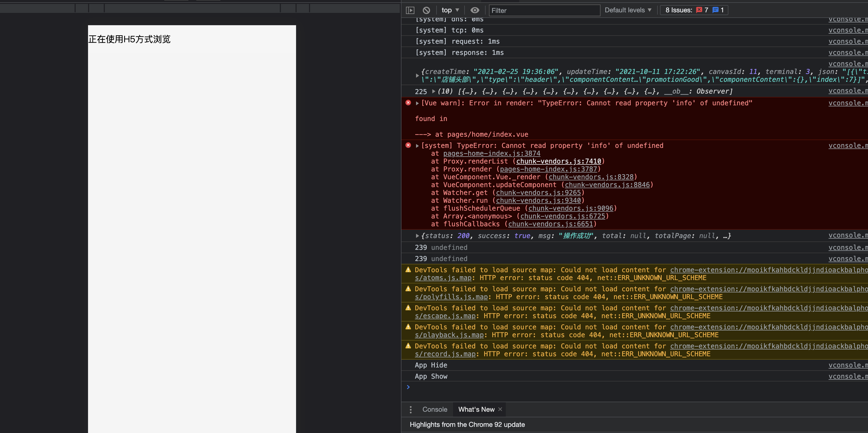The height and width of the screenshot is (433, 868).
Task: Click the 8 Issues counter button
Action: click(x=694, y=10)
